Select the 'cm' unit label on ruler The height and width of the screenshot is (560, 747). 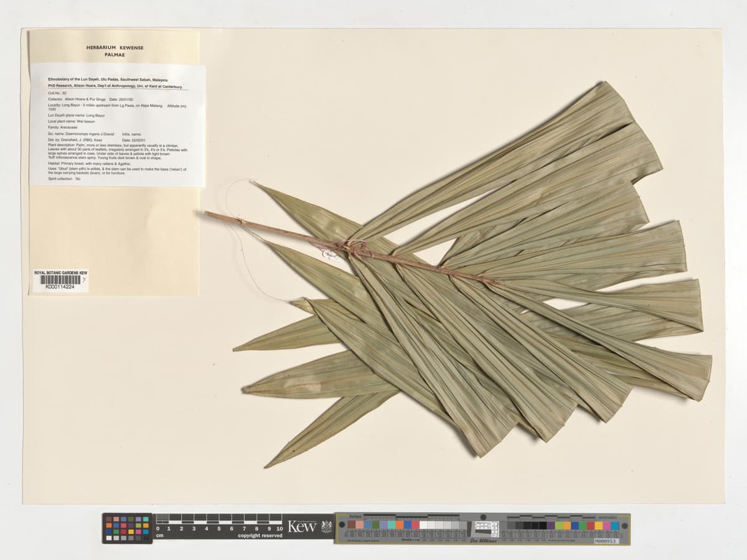[x=159, y=536]
